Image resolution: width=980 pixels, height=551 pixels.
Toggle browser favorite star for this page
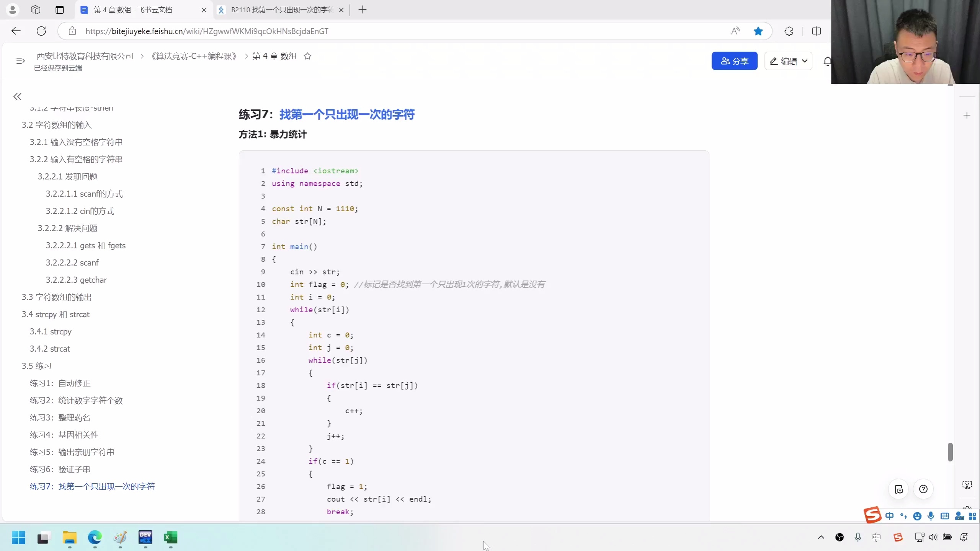click(758, 31)
